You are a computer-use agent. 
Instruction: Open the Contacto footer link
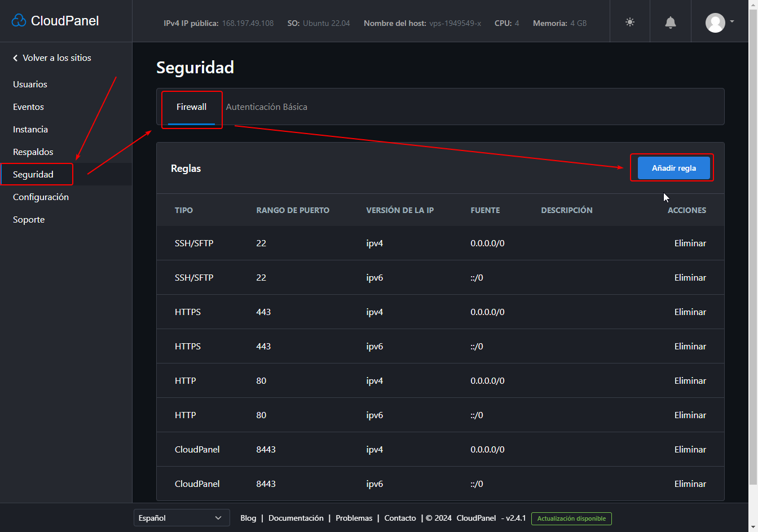pos(400,518)
